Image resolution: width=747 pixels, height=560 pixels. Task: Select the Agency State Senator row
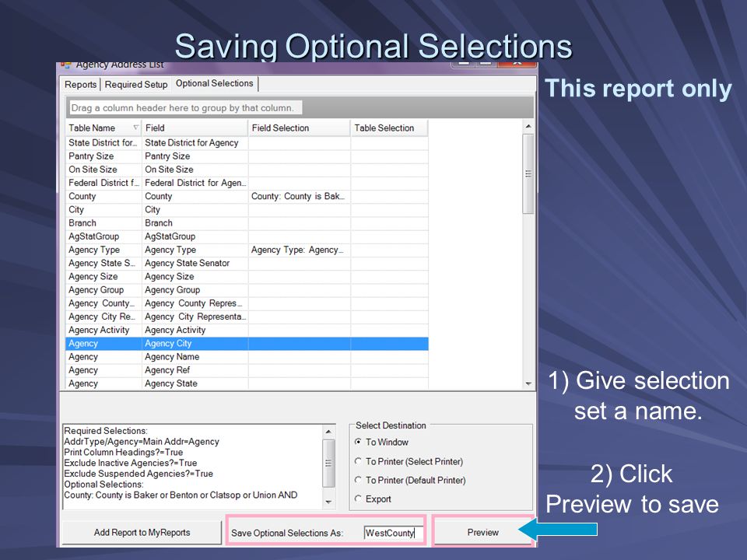click(x=247, y=263)
